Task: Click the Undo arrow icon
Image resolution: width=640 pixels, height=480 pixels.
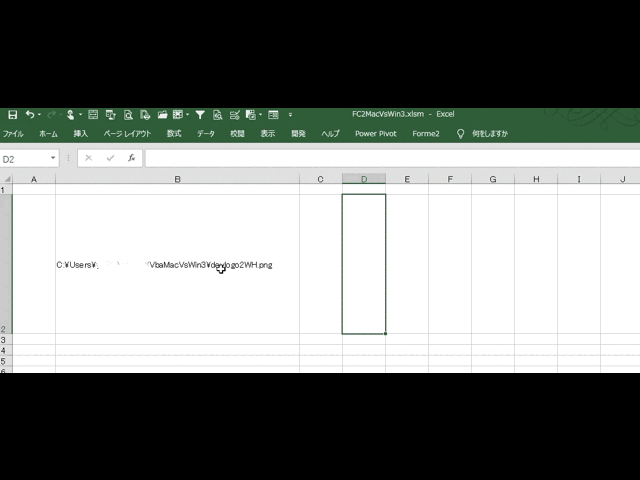Action: [30, 115]
